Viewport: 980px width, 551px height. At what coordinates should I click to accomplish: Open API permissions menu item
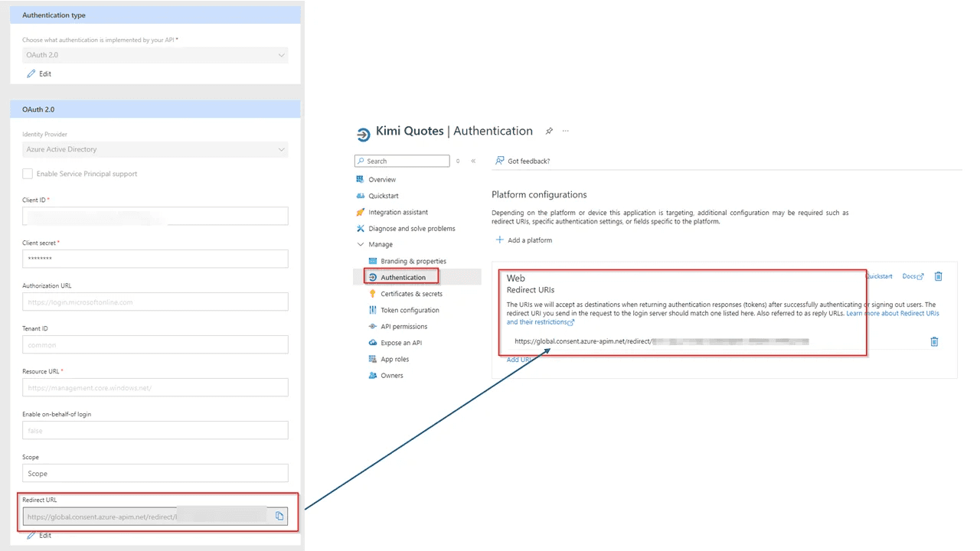404,326
